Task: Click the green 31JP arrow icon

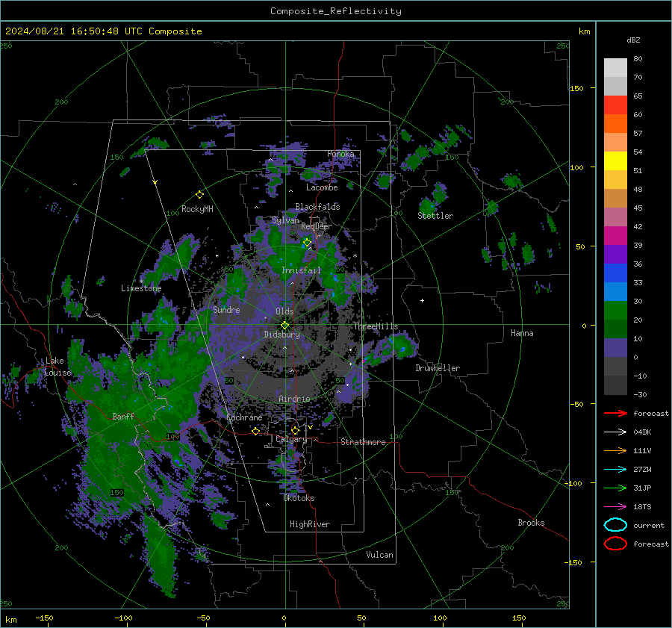Action: click(x=615, y=488)
